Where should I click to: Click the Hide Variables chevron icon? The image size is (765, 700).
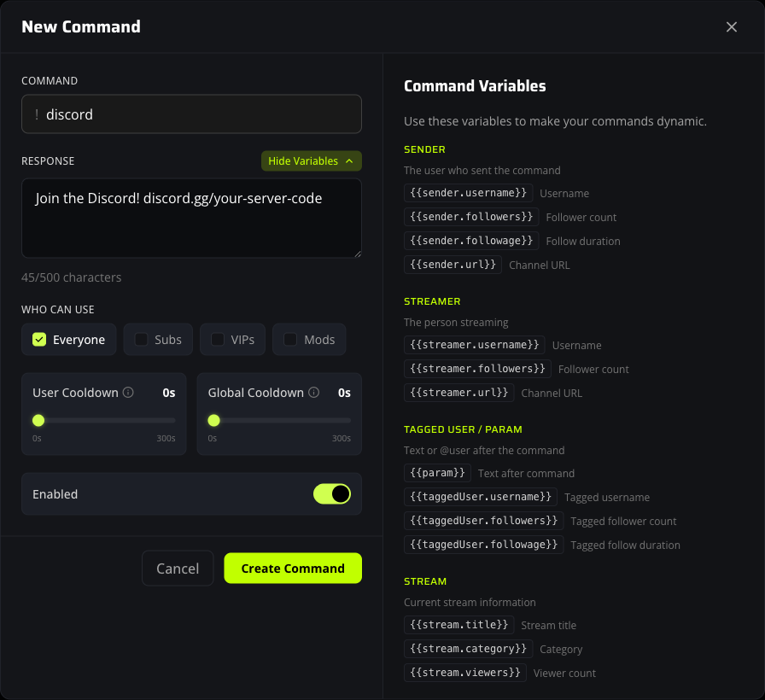point(349,161)
